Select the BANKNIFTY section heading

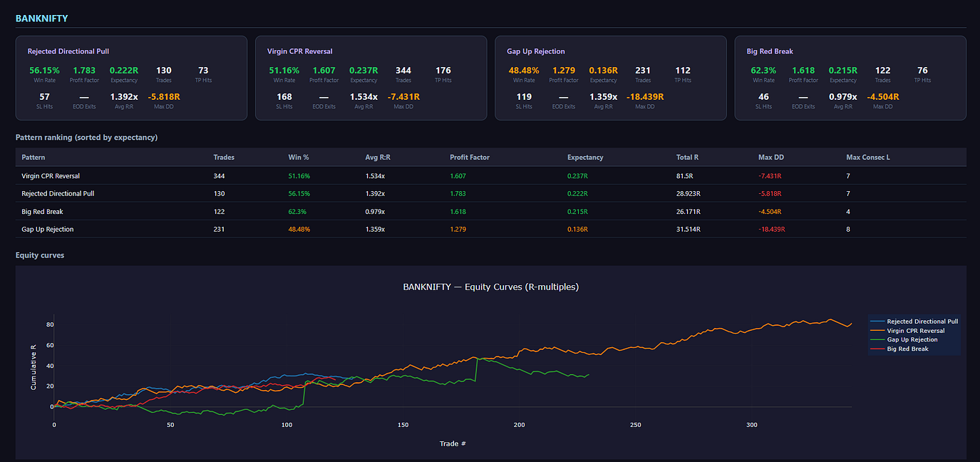(x=42, y=18)
